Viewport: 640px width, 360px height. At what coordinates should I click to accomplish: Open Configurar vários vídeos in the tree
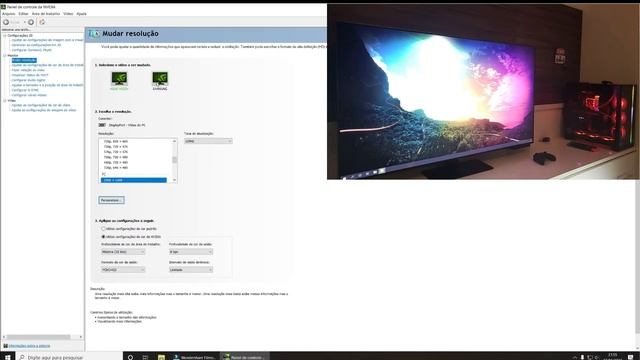pos(29,95)
